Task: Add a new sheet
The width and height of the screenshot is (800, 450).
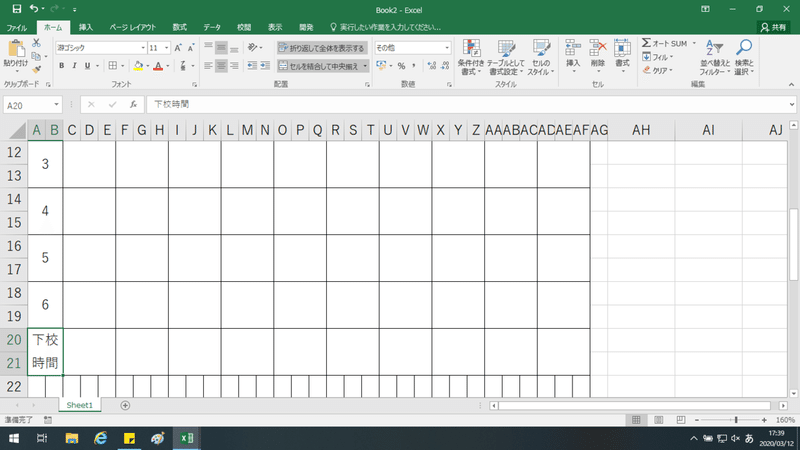Action: (x=125, y=405)
